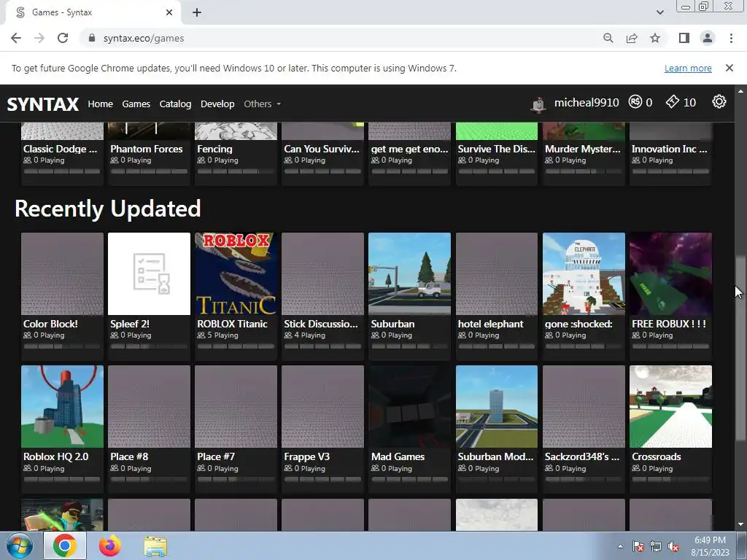The width and height of the screenshot is (747, 560).
Task: Open hotel elephant game thumbnail
Action: tap(497, 274)
